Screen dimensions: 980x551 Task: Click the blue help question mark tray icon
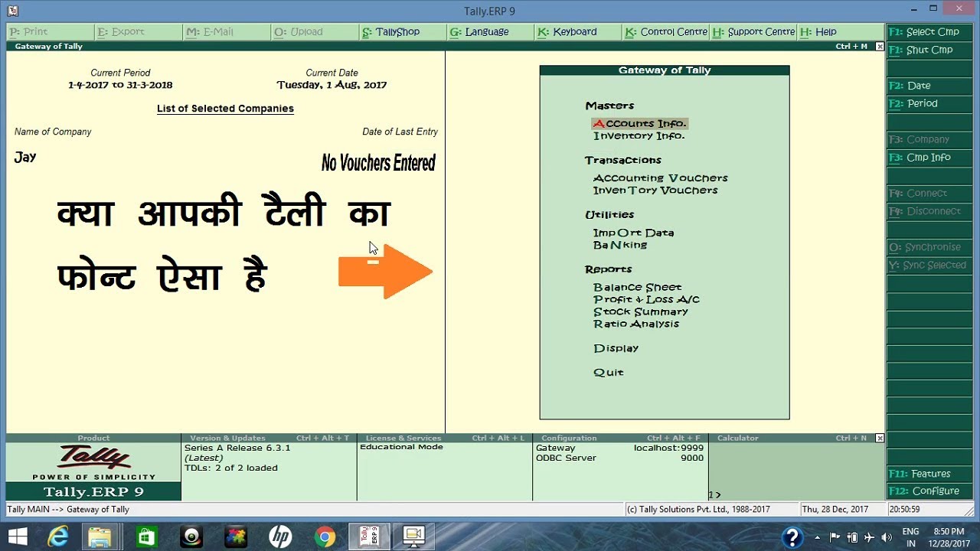click(792, 537)
